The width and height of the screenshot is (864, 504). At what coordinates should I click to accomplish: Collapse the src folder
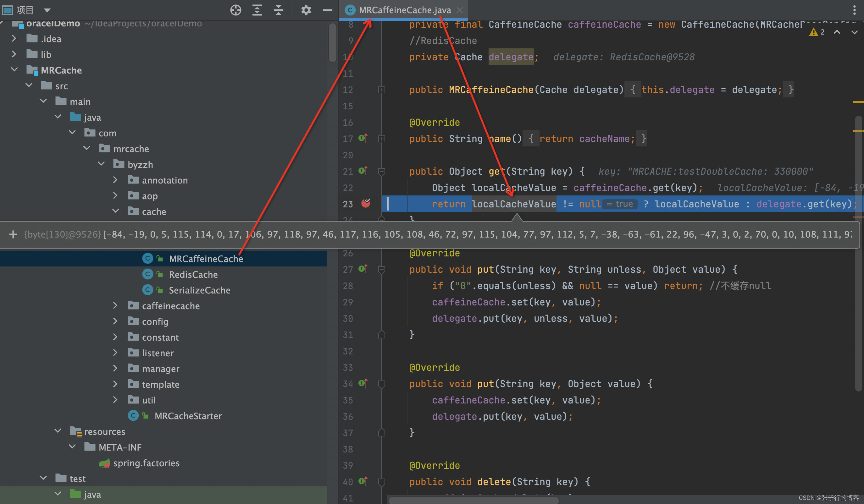29,85
